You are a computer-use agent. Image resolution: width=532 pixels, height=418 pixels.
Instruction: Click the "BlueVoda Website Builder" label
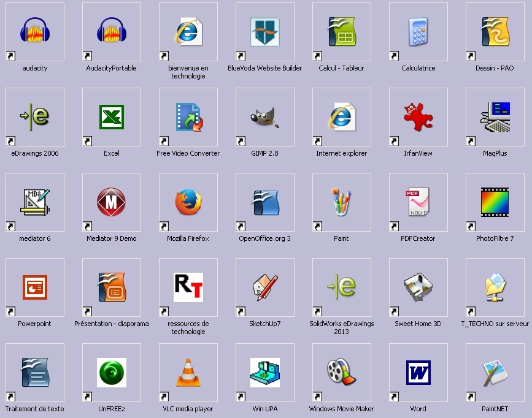click(265, 68)
